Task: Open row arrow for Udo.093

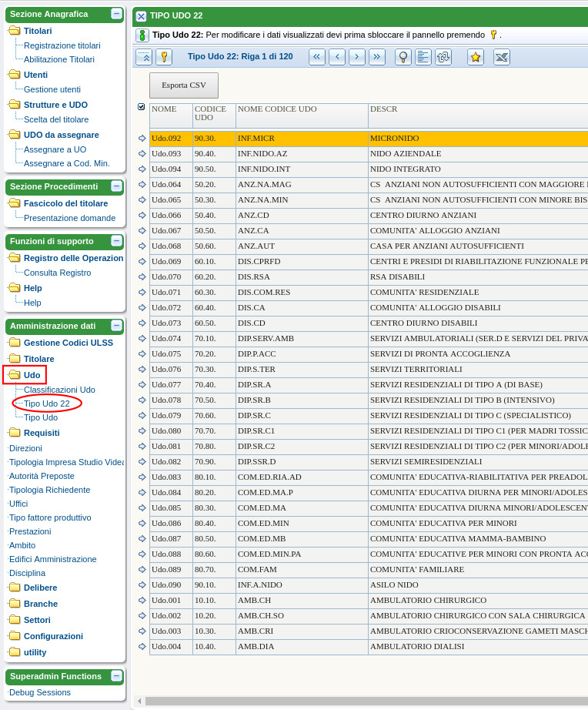Action: click(142, 154)
